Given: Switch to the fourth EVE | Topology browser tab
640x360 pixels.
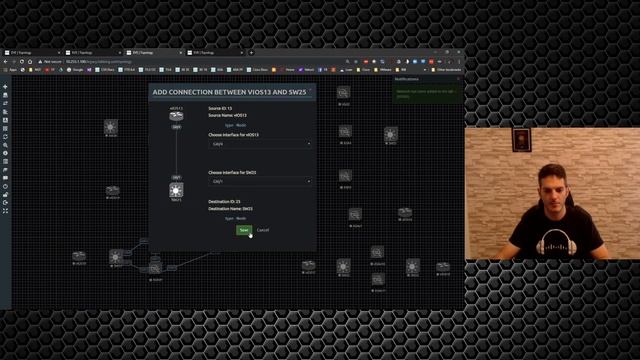Looking at the screenshot, I should [x=215, y=53].
